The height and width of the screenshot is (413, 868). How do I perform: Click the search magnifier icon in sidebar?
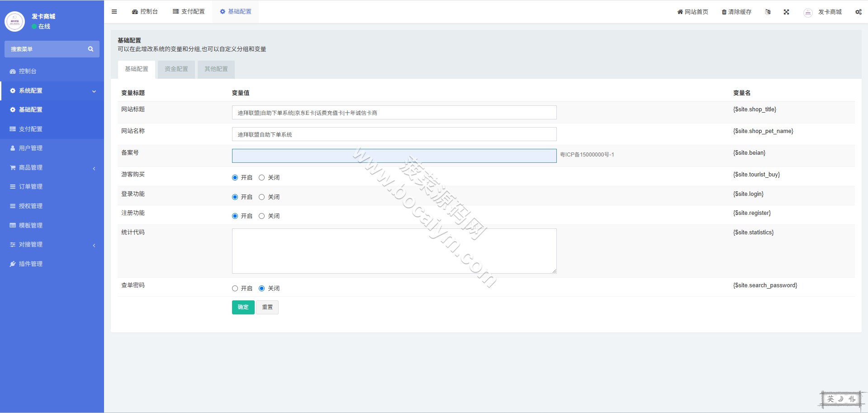pos(90,49)
